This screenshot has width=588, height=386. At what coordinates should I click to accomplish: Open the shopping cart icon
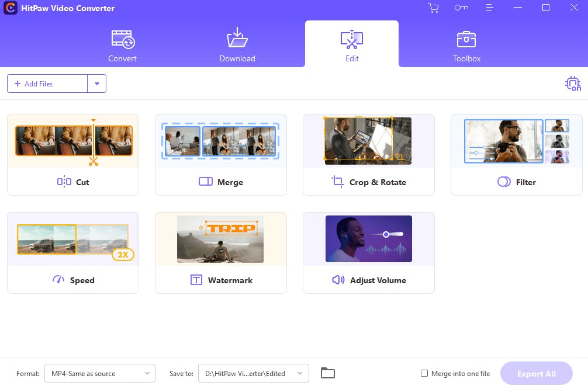433,8
